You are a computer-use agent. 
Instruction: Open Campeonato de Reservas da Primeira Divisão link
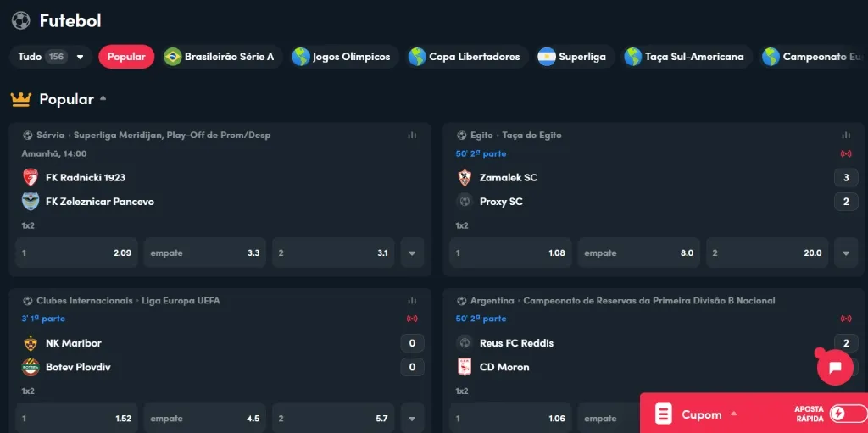(648, 301)
